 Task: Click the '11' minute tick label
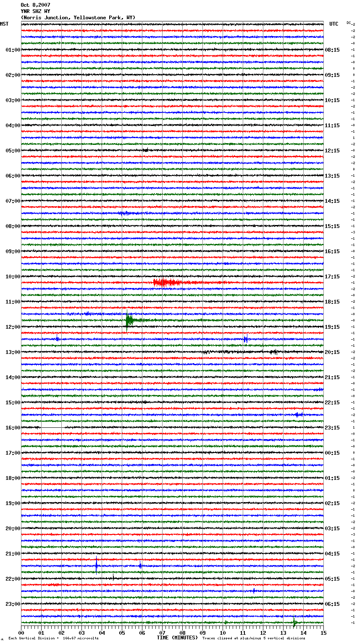point(243,633)
